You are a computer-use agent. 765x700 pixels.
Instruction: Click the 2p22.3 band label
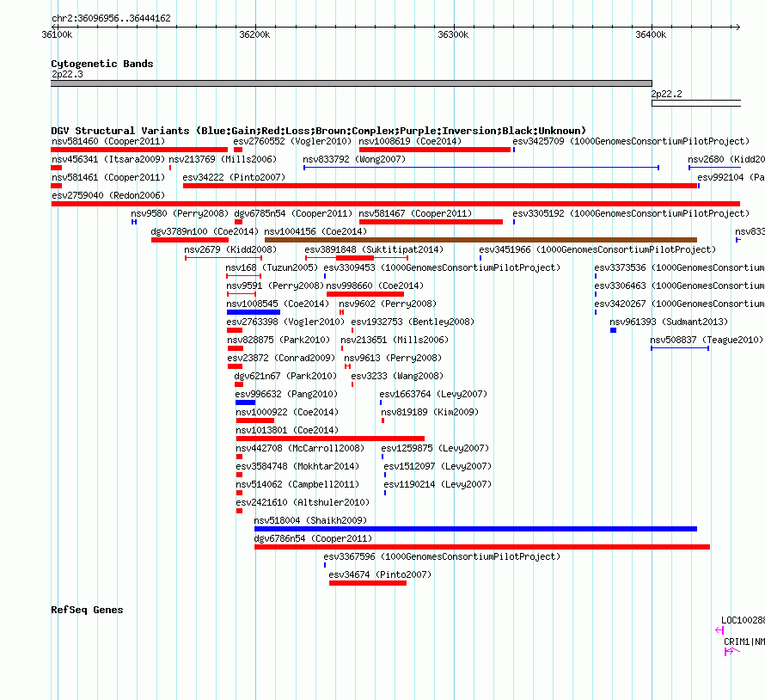67,74
